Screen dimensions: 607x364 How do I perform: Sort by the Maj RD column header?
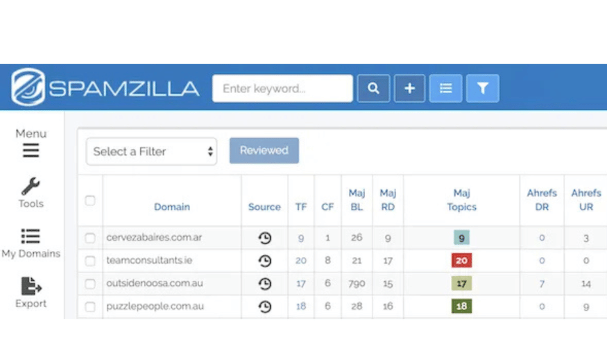pyautogui.click(x=388, y=200)
